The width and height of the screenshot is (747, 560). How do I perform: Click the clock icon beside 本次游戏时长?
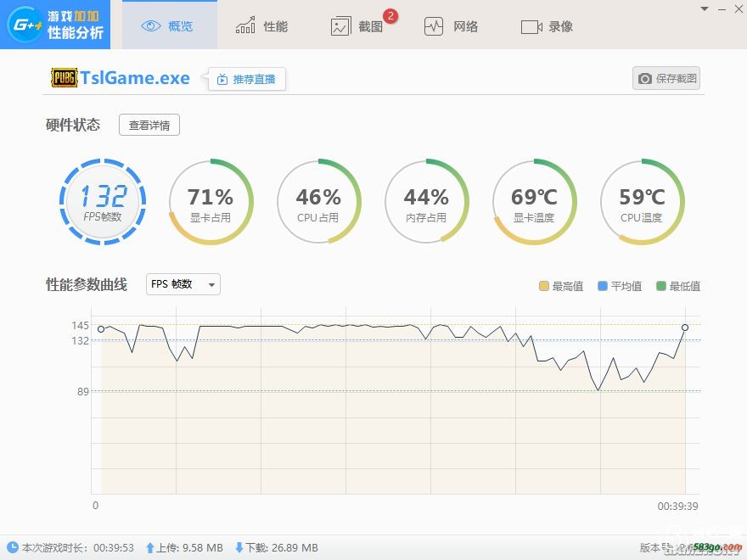point(12,548)
